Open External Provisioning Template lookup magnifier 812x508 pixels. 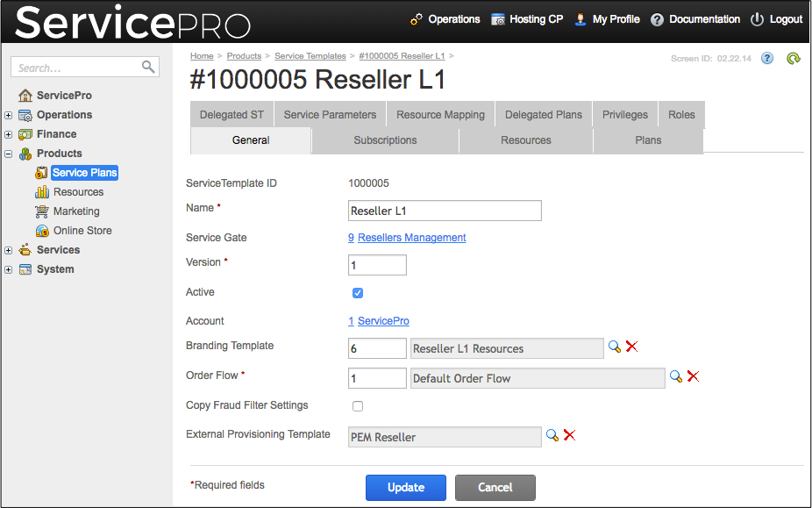pos(552,436)
